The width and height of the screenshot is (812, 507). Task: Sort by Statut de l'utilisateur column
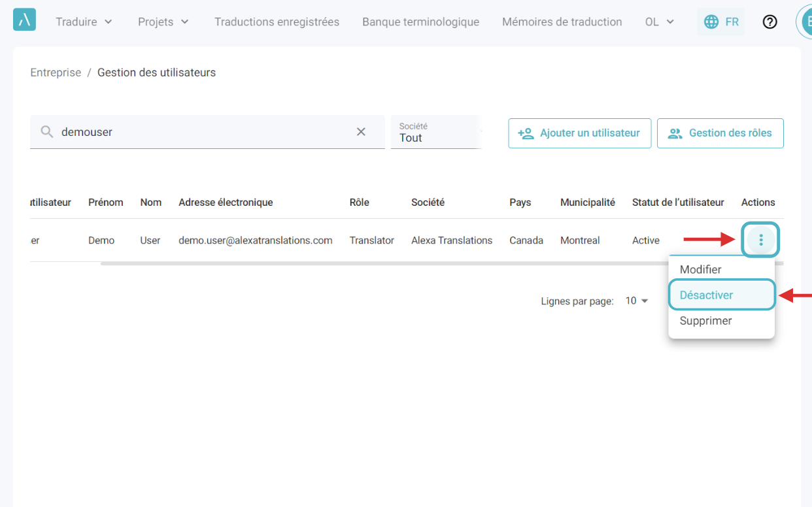(678, 203)
